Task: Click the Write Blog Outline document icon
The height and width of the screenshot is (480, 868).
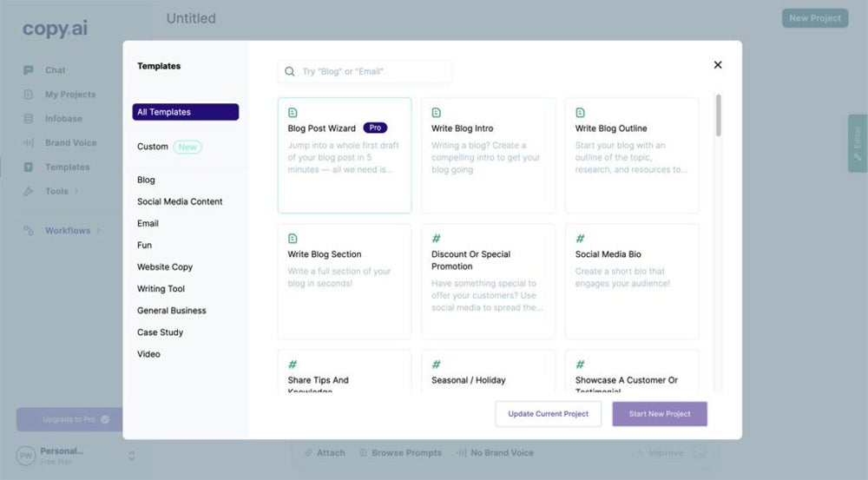Action: (580, 113)
